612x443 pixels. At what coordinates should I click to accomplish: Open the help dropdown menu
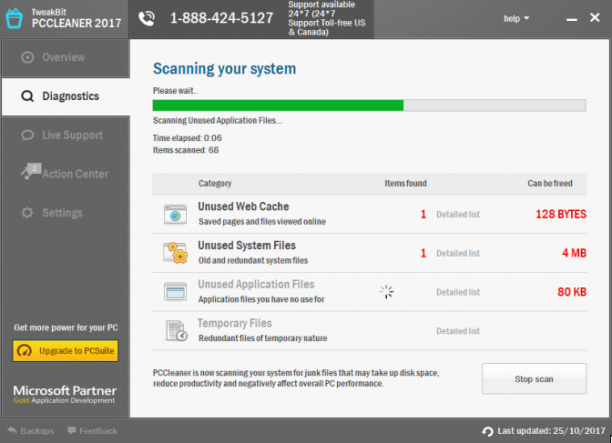516,18
